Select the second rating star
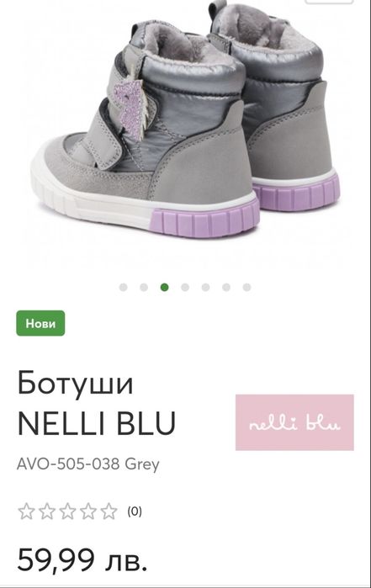Viewport: 371px width, 588px height. [x=47, y=511]
